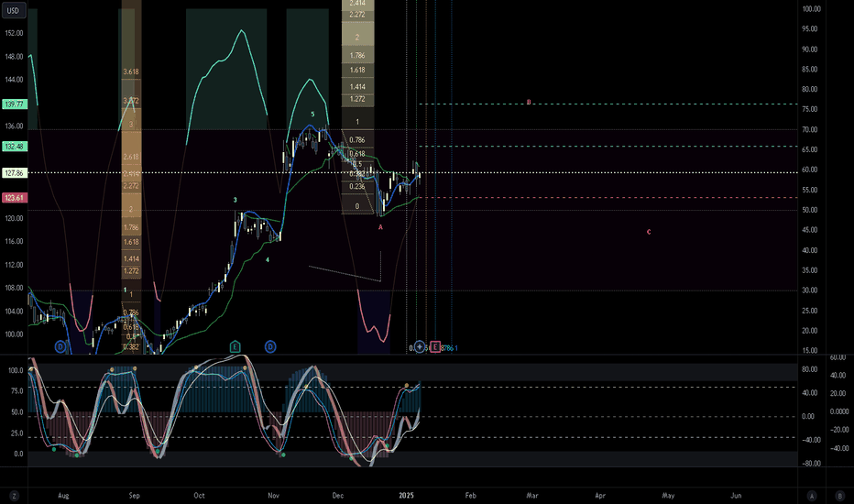Select the green 139.77 price label
Image resolution: width=854 pixels, height=504 pixels.
[14, 104]
